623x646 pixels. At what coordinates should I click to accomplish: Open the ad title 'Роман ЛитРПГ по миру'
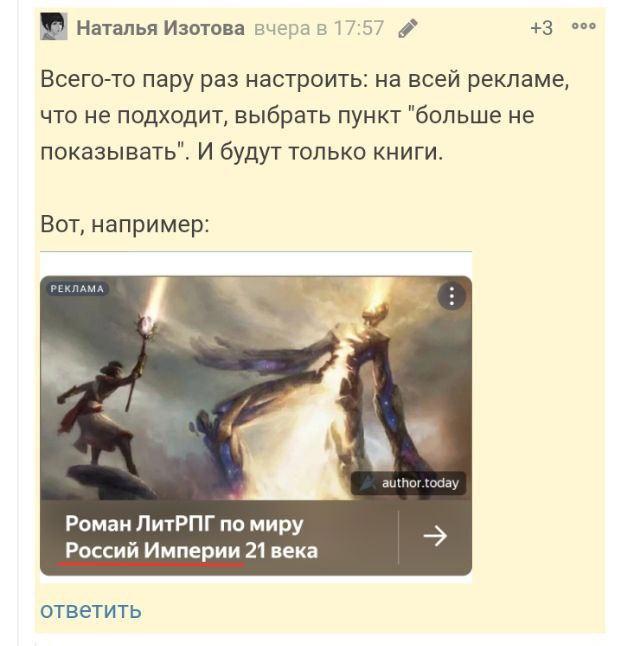click(184, 524)
